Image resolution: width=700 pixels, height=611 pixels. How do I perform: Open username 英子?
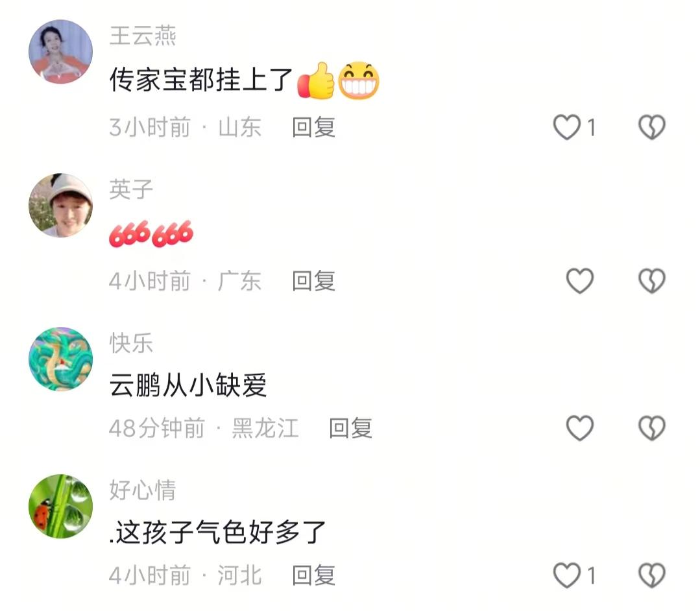131,189
